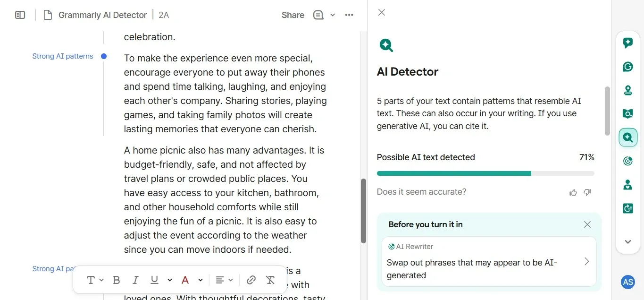Click the document vertical scrollbar thumb
The image size is (644, 300).
click(x=364, y=211)
